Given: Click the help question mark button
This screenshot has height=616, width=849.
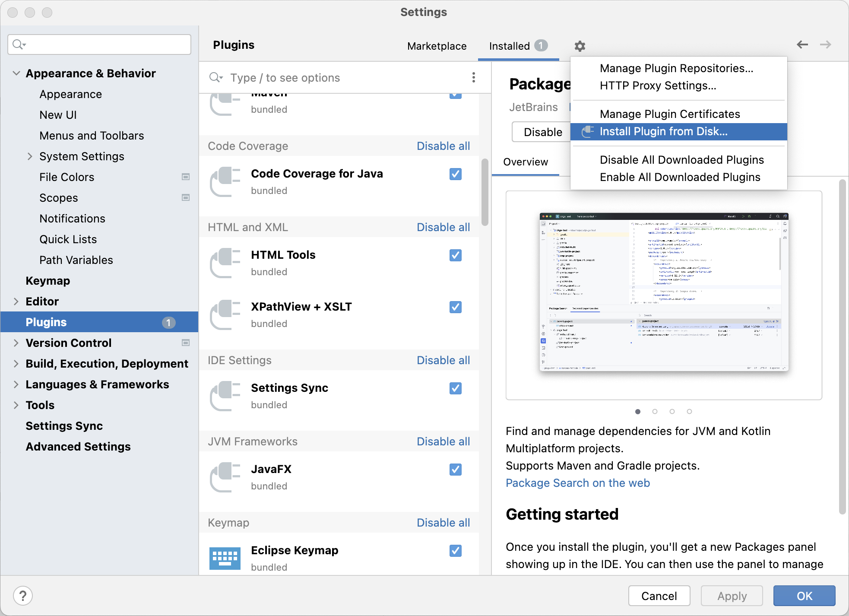Looking at the screenshot, I should pos(23,596).
